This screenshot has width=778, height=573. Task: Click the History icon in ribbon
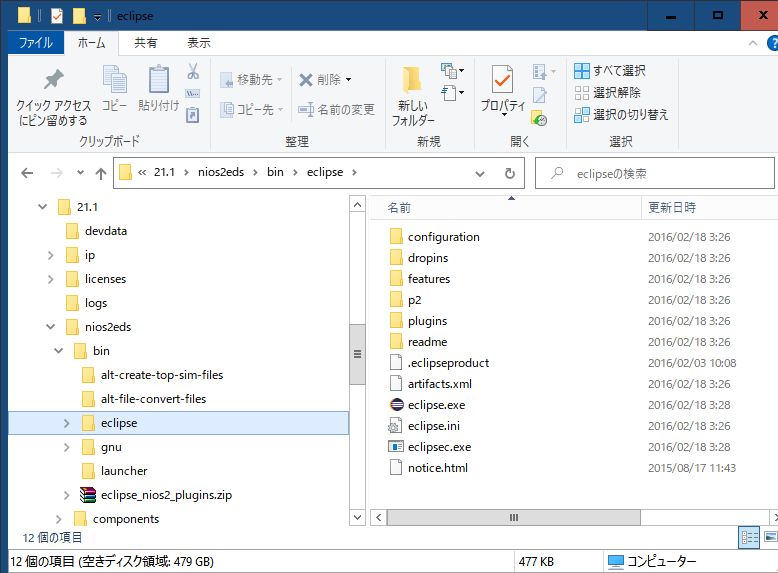pyautogui.click(x=539, y=118)
